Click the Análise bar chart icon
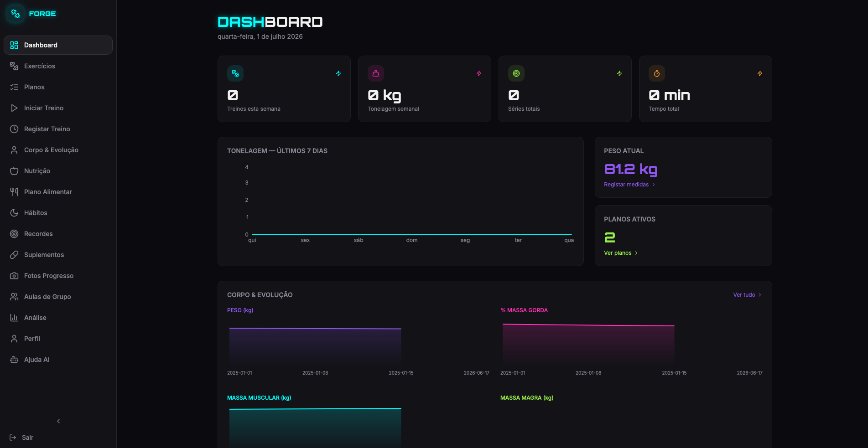This screenshot has width=868, height=448. click(x=14, y=318)
